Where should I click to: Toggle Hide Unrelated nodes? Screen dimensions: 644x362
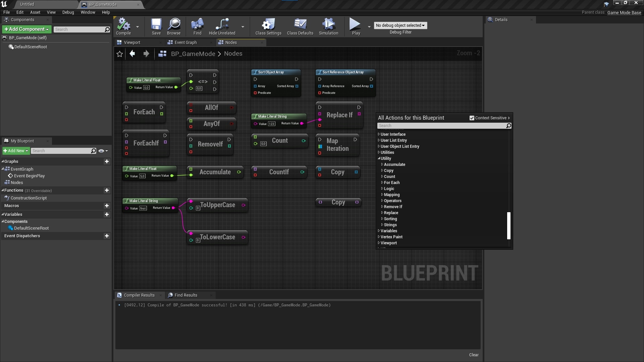click(x=222, y=26)
